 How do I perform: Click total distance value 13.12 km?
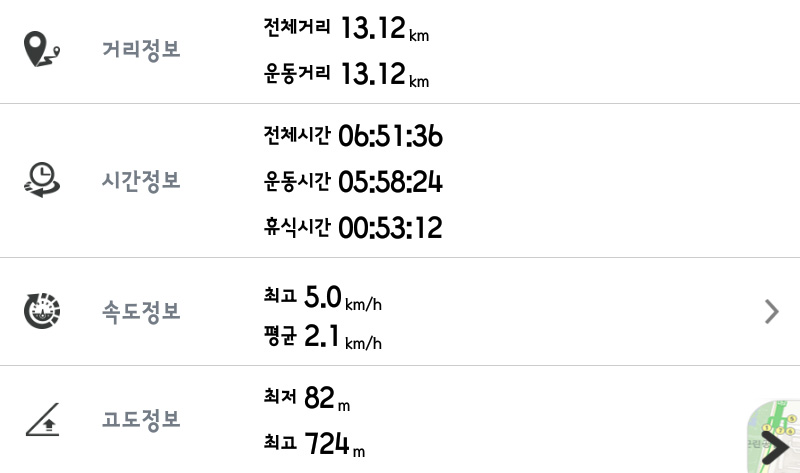[385, 28]
